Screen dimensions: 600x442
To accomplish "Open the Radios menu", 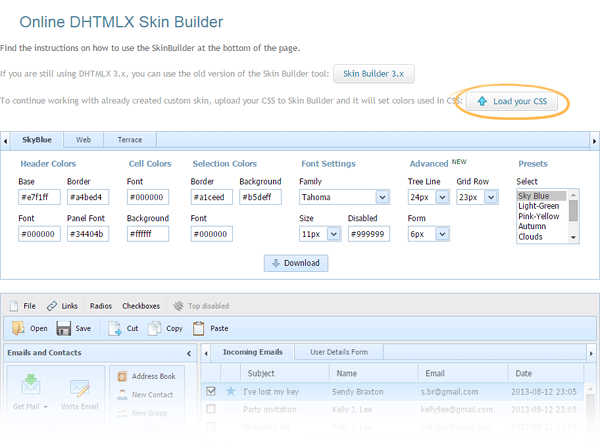I will 101,306.
